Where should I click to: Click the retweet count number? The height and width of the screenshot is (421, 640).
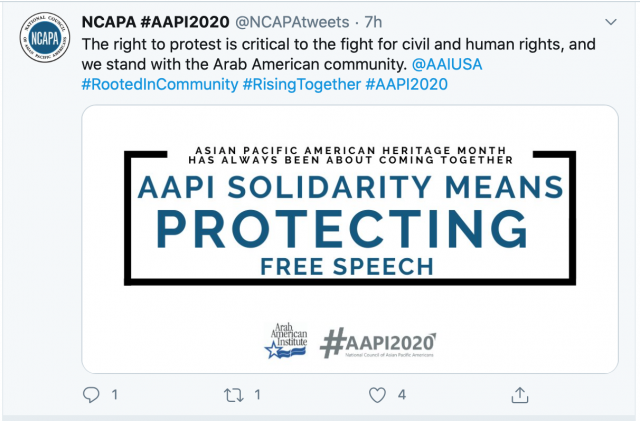tap(258, 395)
